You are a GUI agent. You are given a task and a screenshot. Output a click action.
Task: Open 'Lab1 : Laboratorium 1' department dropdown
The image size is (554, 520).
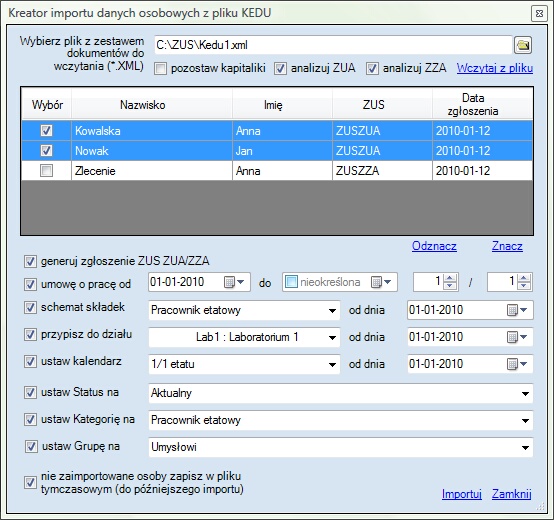332,337
